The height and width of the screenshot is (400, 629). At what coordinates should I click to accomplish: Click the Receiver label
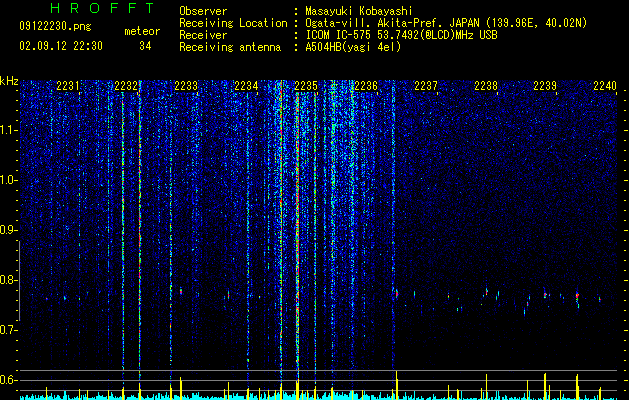(x=203, y=35)
